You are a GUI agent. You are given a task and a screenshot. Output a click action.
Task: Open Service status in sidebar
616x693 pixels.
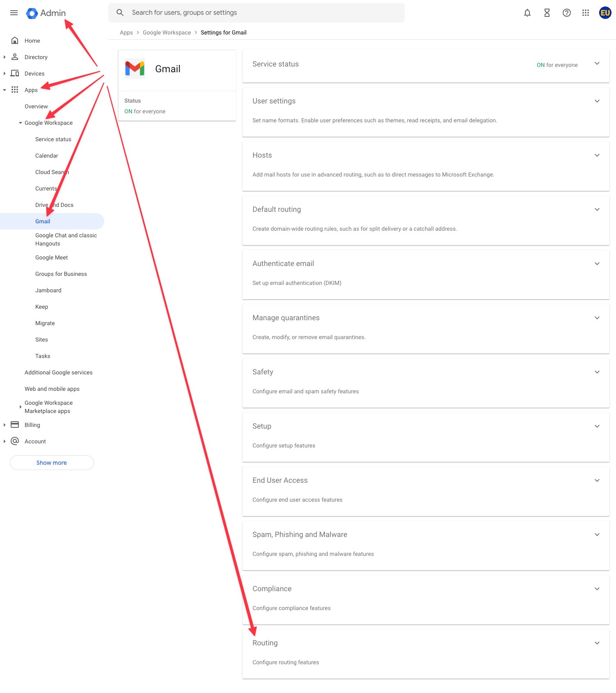pyautogui.click(x=53, y=139)
